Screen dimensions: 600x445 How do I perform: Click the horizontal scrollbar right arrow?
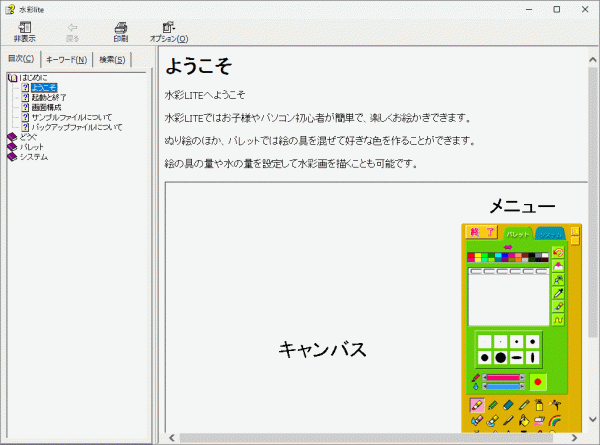(574, 437)
